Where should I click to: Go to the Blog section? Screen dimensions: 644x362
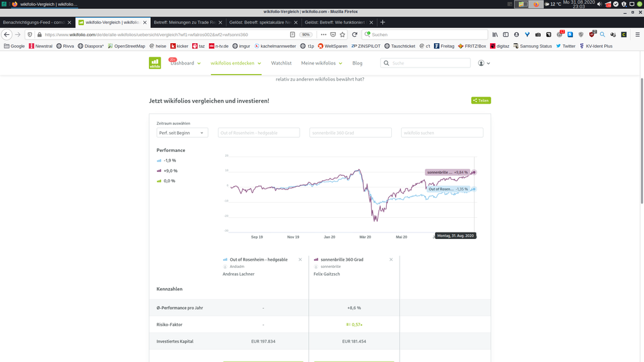[357, 63]
